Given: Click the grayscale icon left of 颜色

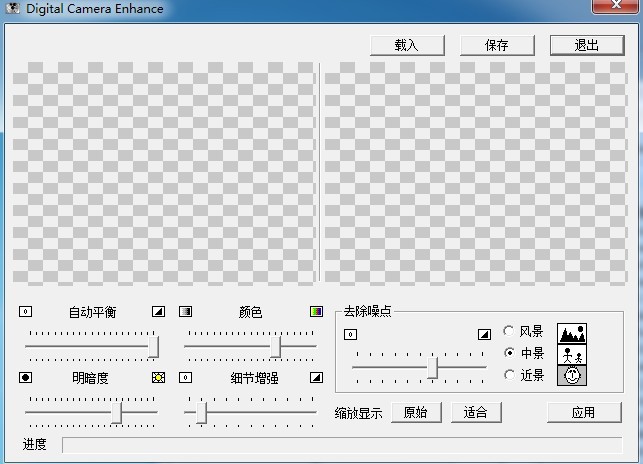Looking at the screenshot, I should (x=185, y=312).
